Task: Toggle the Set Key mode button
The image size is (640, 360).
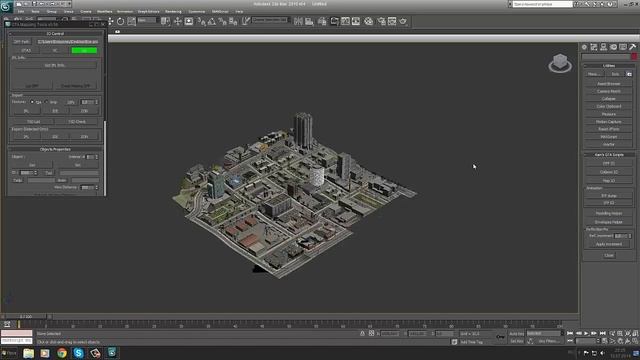Action: click(x=516, y=341)
